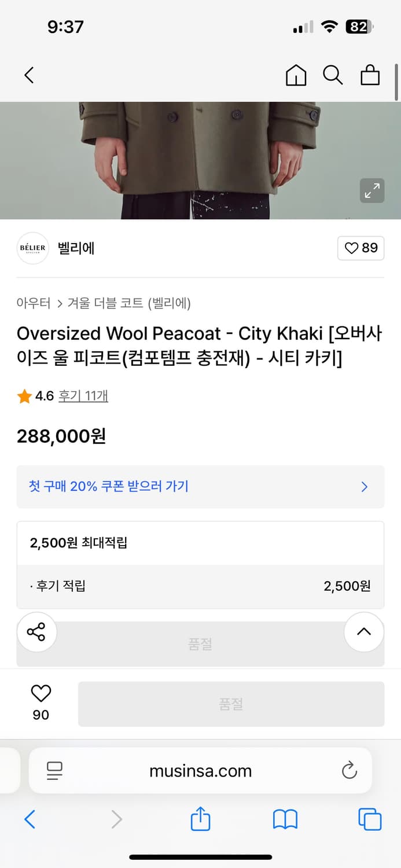Expand product image to fullscreen

372,190
